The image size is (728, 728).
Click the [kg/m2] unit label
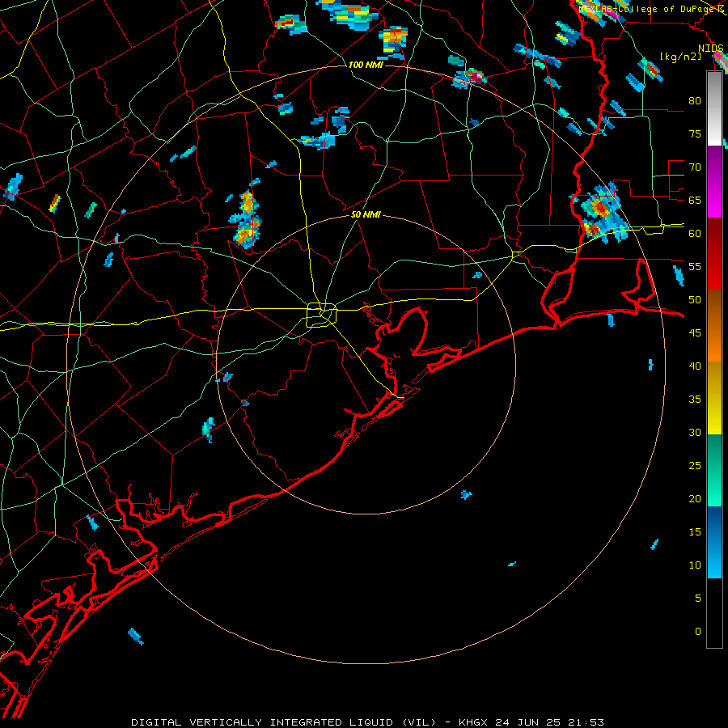click(x=680, y=56)
